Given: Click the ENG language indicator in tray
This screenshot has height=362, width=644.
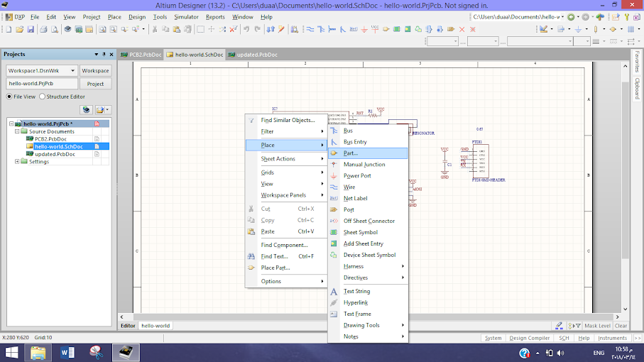Looking at the screenshot, I should (599, 353).
